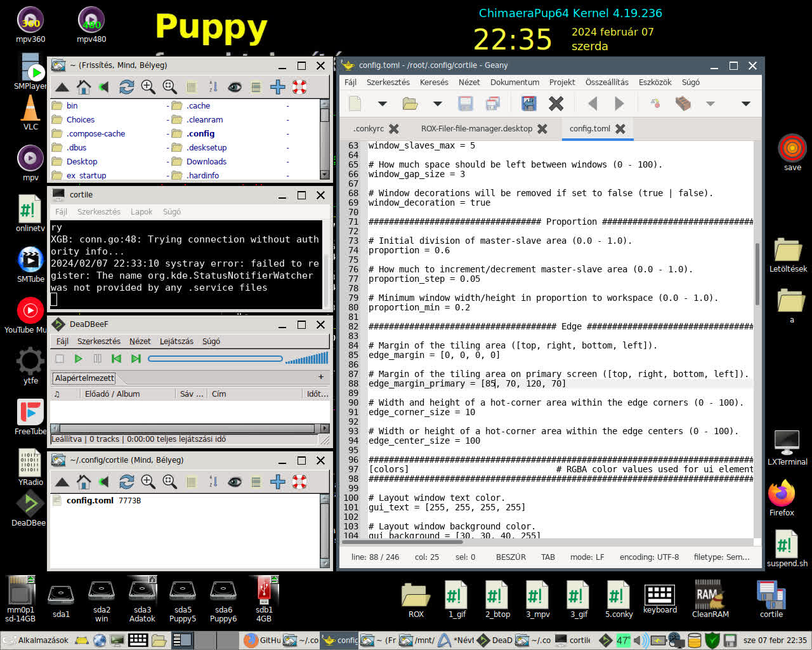Open the Firefox desktop icon
812x650 pixels.
tap(782, 499)
